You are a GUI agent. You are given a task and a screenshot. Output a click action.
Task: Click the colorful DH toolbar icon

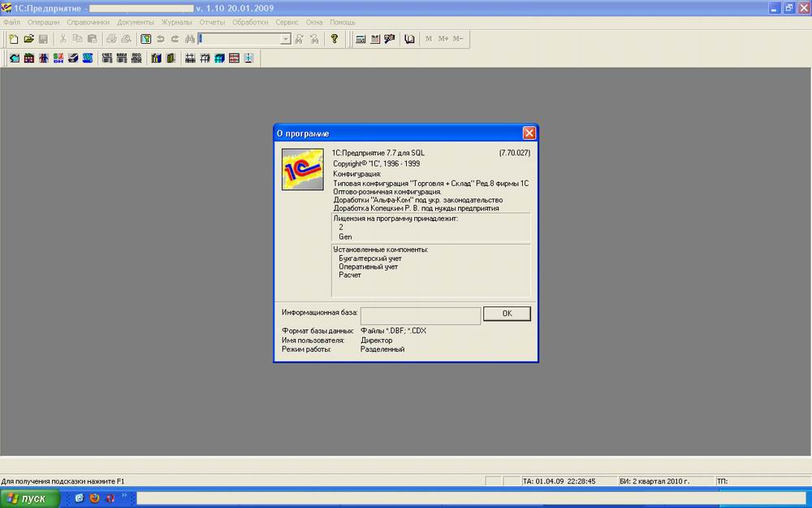pos(58,58)
